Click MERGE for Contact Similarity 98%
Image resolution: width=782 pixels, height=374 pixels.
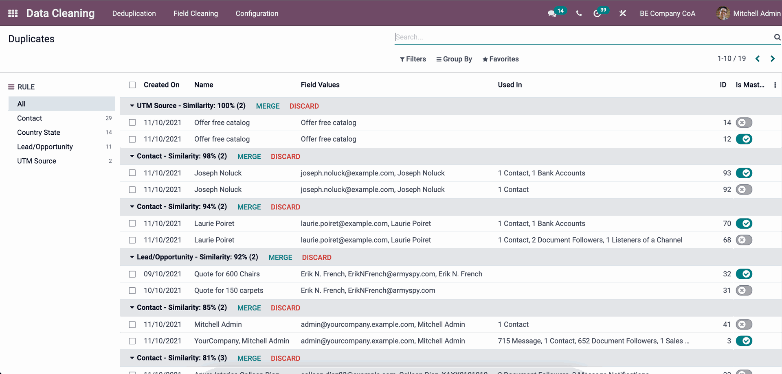pos(249,157)
